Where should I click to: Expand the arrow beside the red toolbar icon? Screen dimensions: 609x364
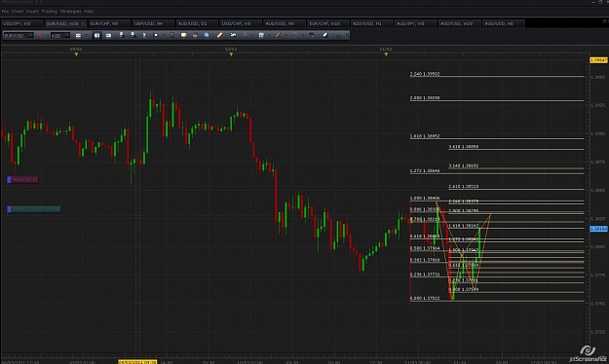click(48, 36)
